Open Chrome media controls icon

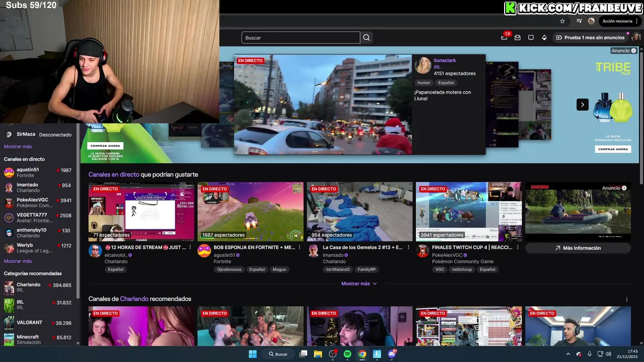[579, 21]
